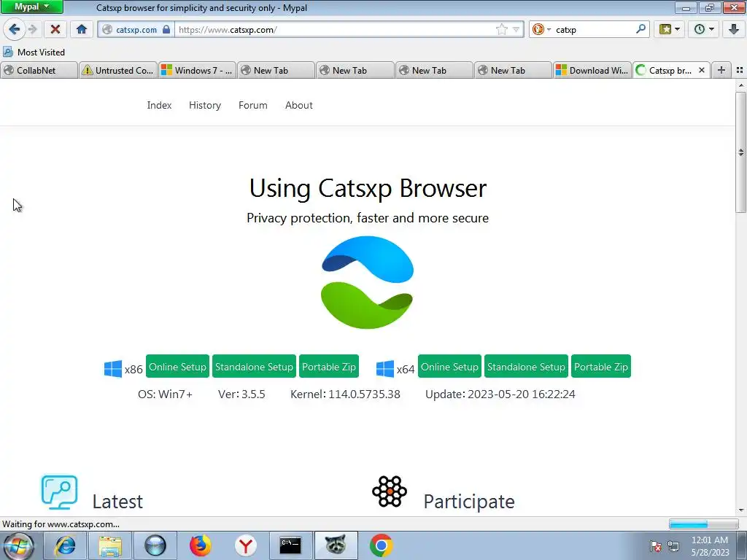Open the Most Visited bookmarks folder

(x=34, y=52)
